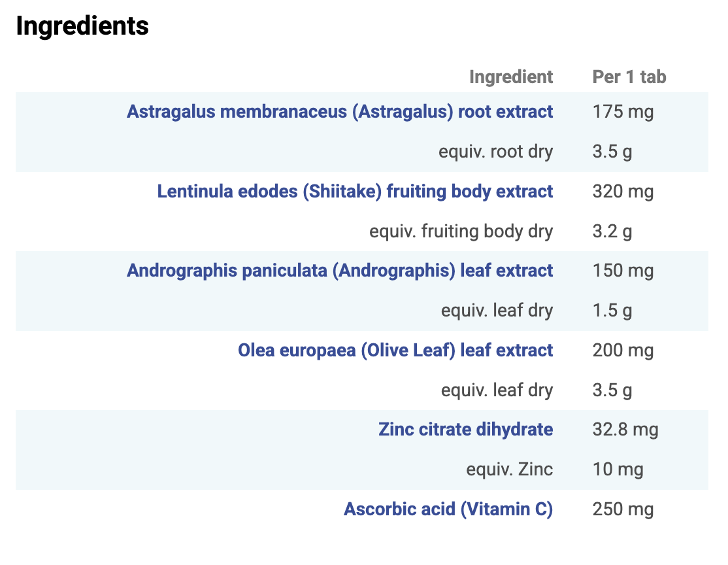The width and height of the screenshot is (728, 565).
Task: Click the 3.2 g fruiting body value
Action: (612, 231)
